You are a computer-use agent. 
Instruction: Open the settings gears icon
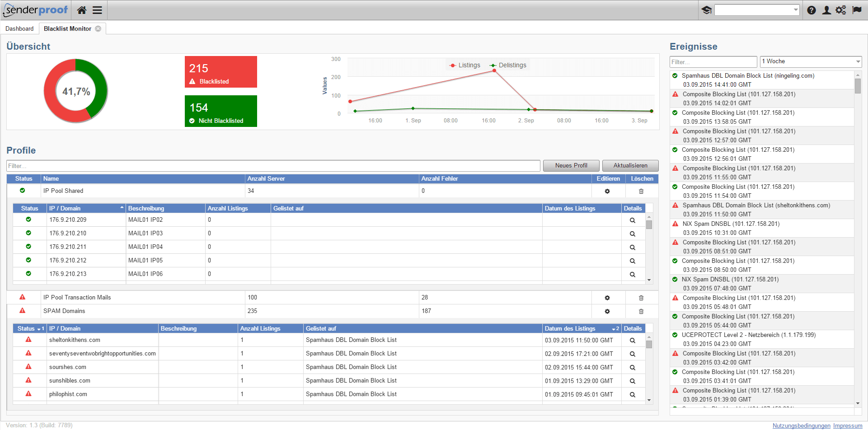click(x=841, y=10)
